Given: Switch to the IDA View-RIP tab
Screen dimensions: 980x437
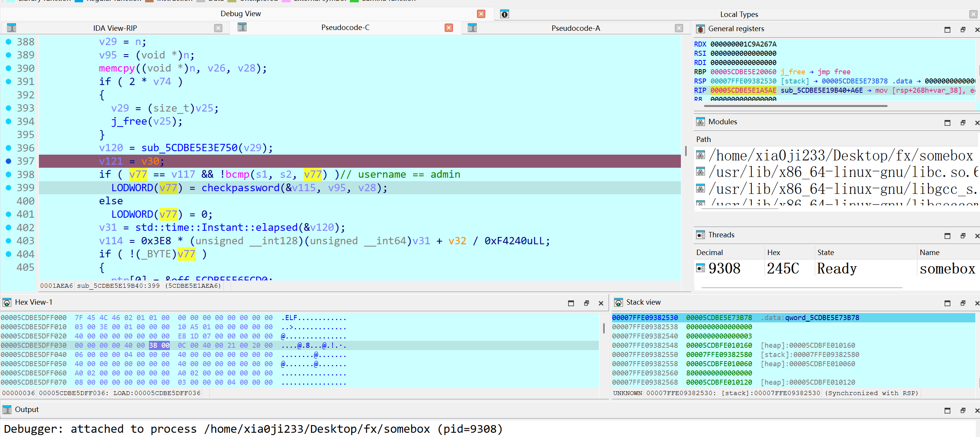Looking at the screenshot, I should point(115,28).
